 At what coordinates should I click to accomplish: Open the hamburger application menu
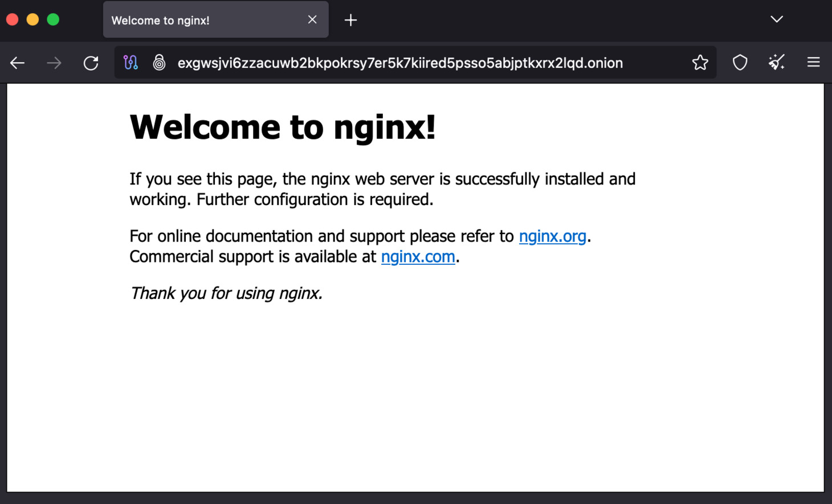[813, 63]
